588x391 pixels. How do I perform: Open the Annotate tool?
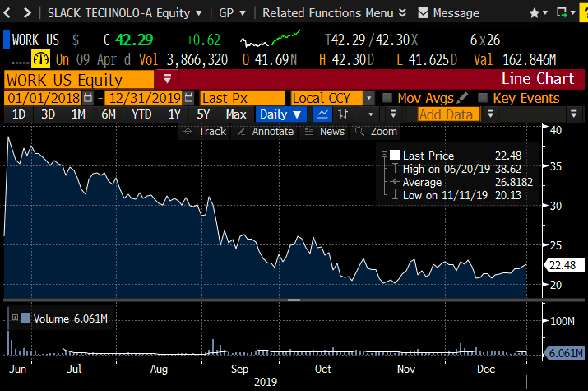265,131
